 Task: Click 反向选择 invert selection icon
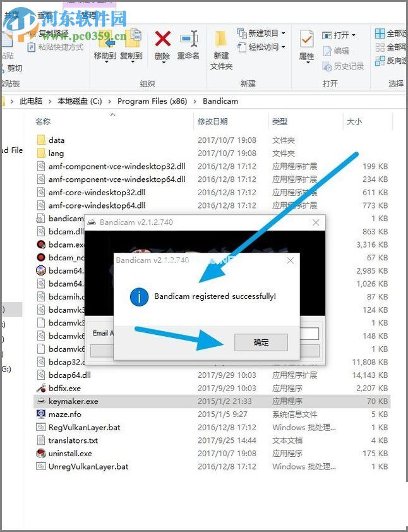tap(380, 61)
